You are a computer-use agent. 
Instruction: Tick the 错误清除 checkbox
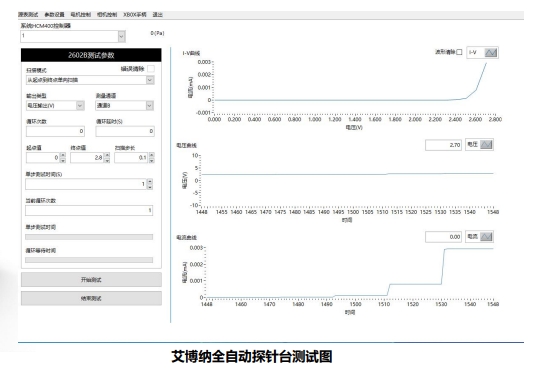(151, 69)
